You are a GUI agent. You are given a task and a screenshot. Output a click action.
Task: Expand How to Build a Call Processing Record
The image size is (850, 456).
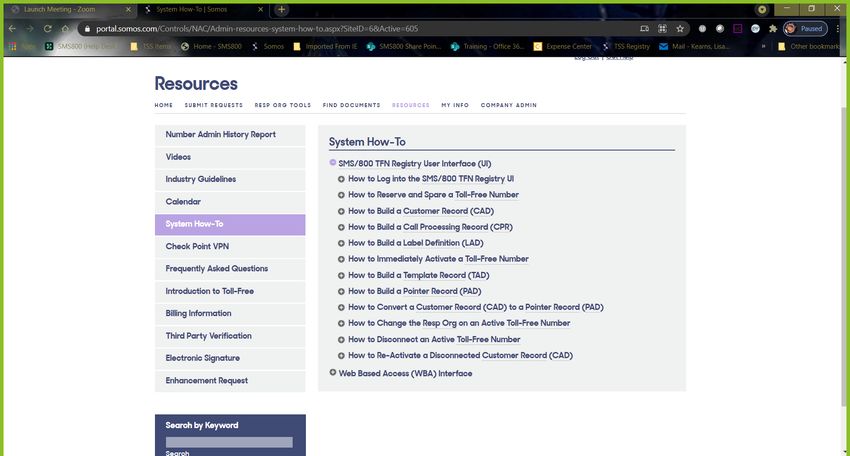coord(341,227)
